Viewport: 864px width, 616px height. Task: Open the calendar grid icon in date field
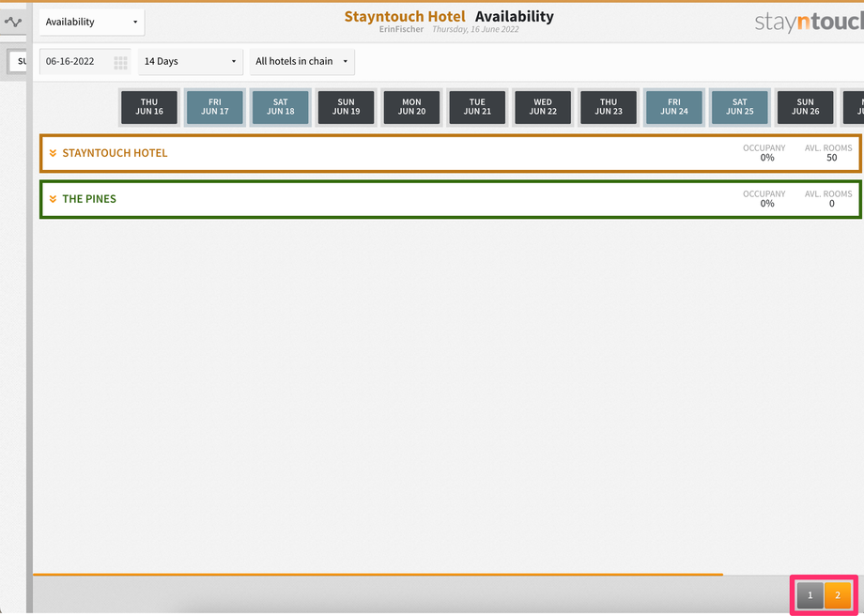(x=120, y=62)
